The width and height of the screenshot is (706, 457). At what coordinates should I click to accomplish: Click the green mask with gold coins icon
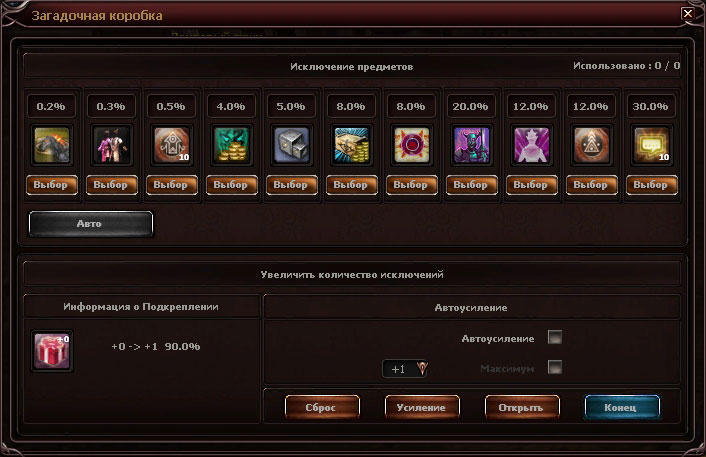[231, 145]
